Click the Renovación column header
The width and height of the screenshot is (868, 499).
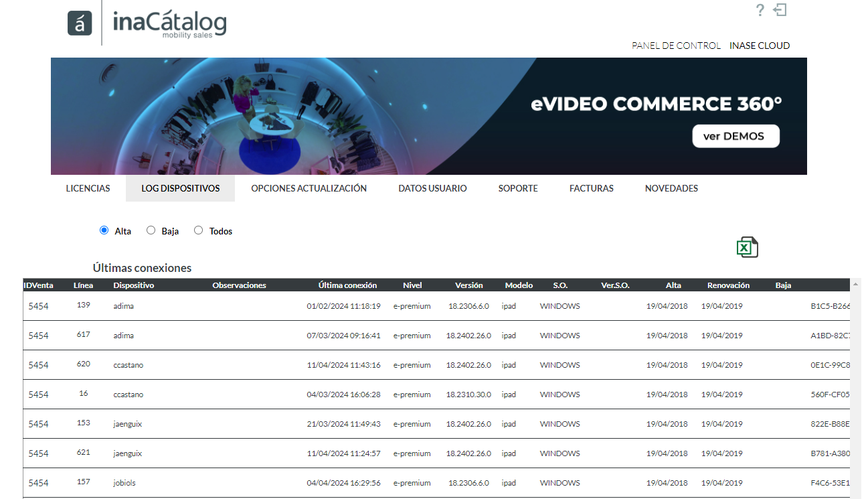[728, 285]
